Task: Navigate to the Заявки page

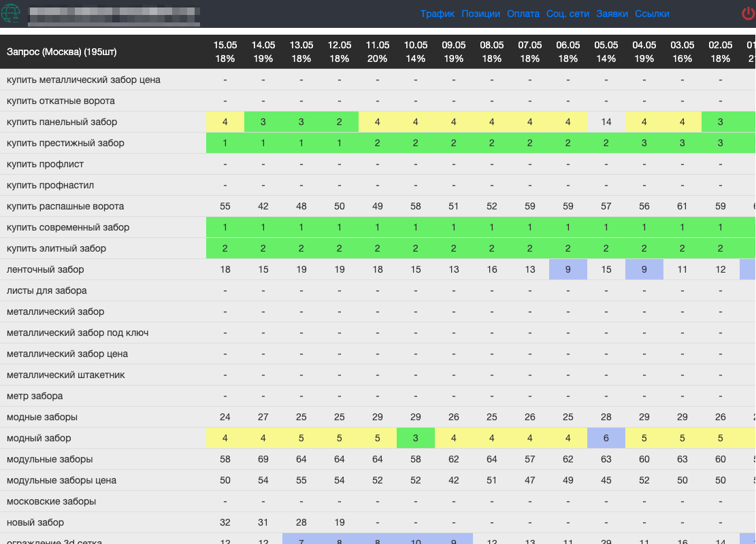Action: point(612,14)
